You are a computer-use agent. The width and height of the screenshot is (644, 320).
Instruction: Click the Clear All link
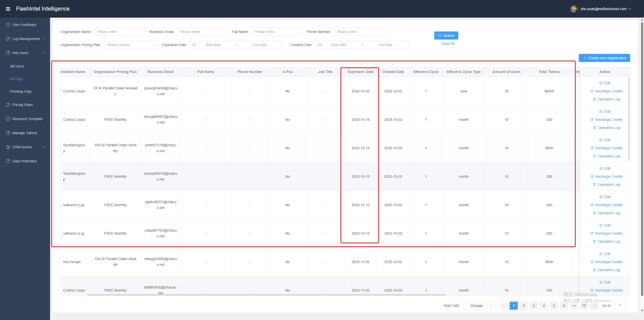coord(448,44)
